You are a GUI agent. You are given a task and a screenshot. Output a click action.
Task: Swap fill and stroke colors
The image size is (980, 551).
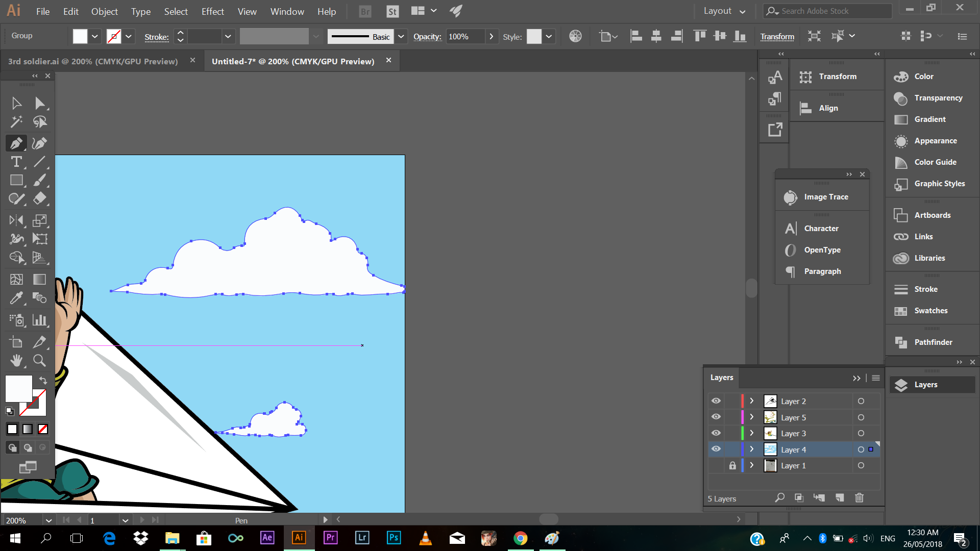(43, 381)
